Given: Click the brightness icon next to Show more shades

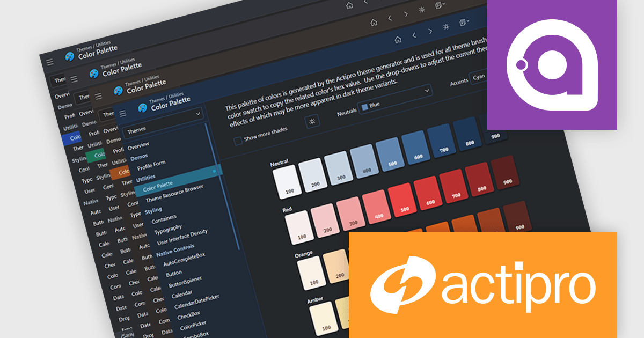Looking at the screenshot, I should pos(312,122).
